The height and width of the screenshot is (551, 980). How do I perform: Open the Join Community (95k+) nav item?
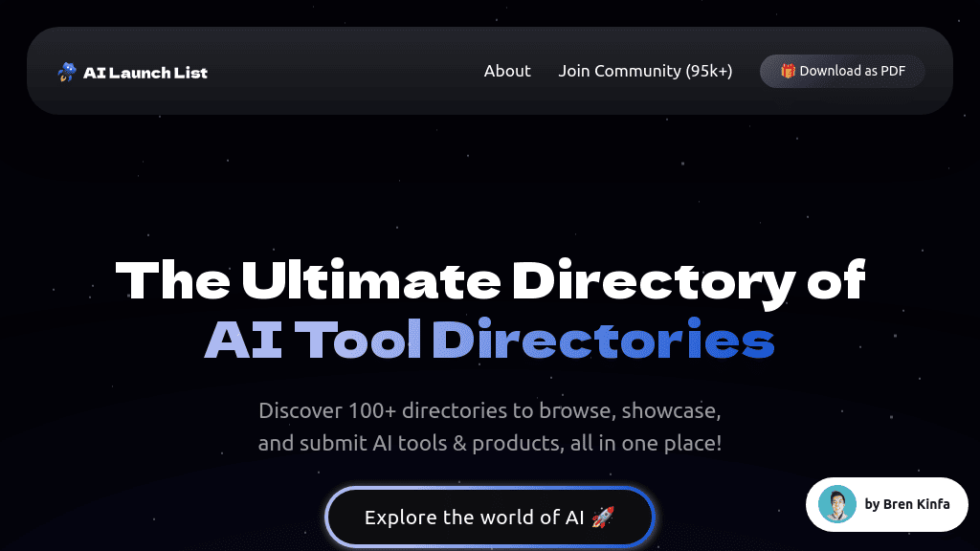645,71
